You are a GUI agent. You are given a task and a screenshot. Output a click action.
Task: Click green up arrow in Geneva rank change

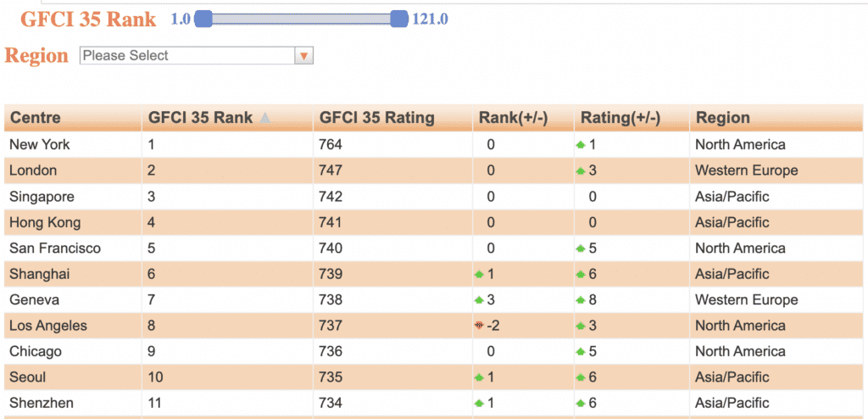[x=479, y=300]
